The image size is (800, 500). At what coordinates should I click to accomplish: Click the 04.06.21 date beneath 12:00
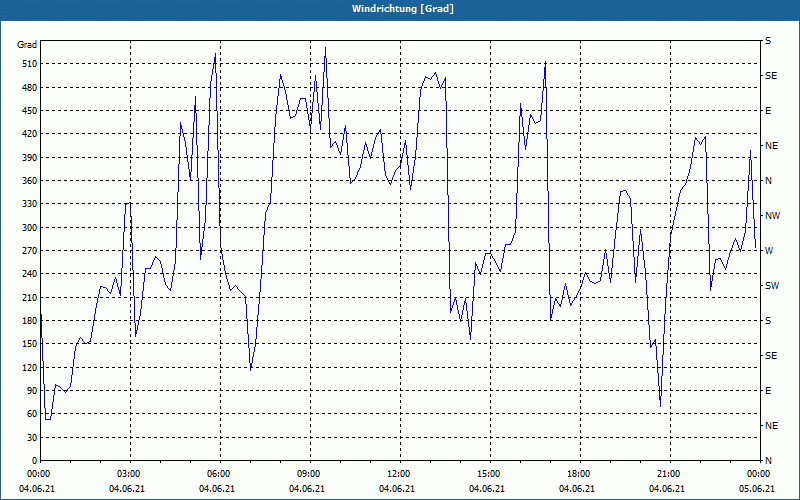(396, 489)
